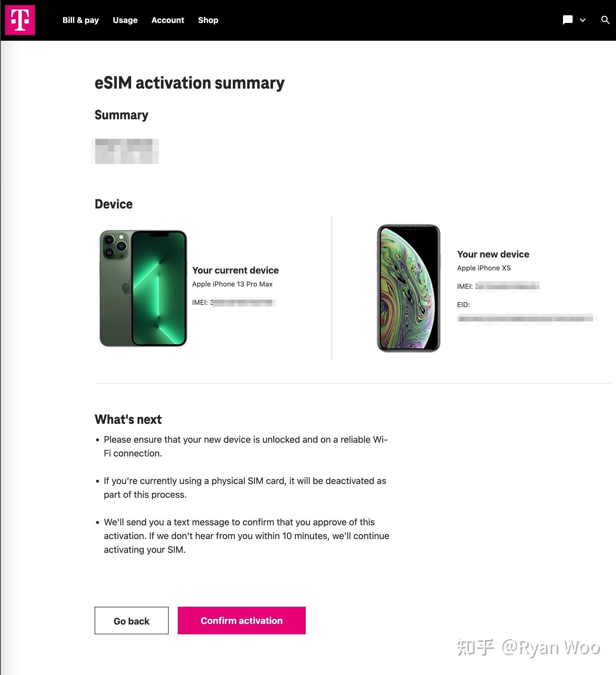Click the search magnifier icon
616x675 pixels.
coord(605,20)
